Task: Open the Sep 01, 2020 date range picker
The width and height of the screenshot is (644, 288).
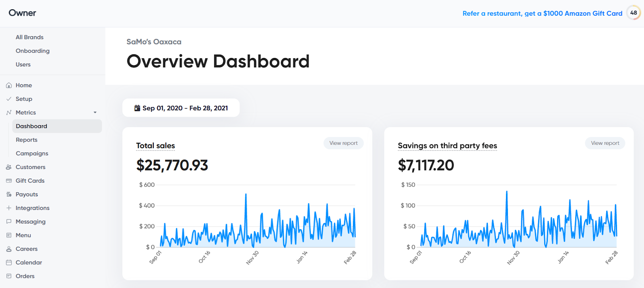Action: pos(181,108)
